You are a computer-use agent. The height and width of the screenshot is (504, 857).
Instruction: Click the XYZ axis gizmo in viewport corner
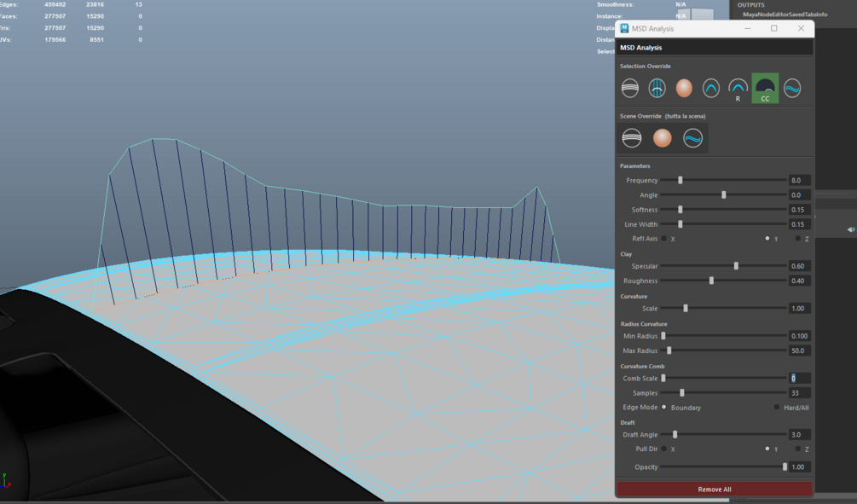[6, 480]
